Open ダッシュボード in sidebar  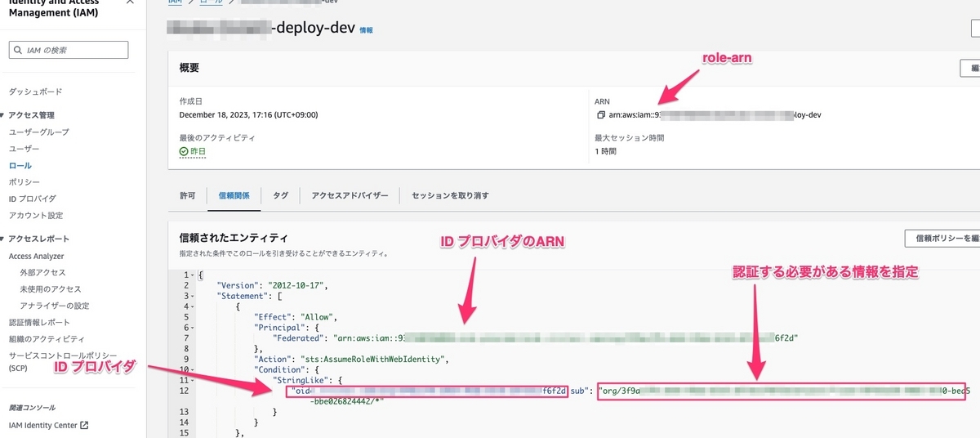pos(35,92)
